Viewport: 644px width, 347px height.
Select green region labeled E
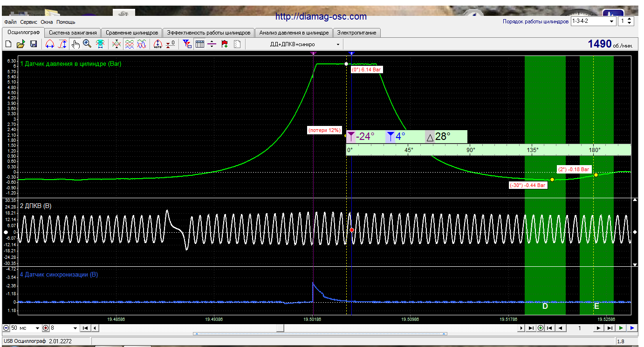596,185
